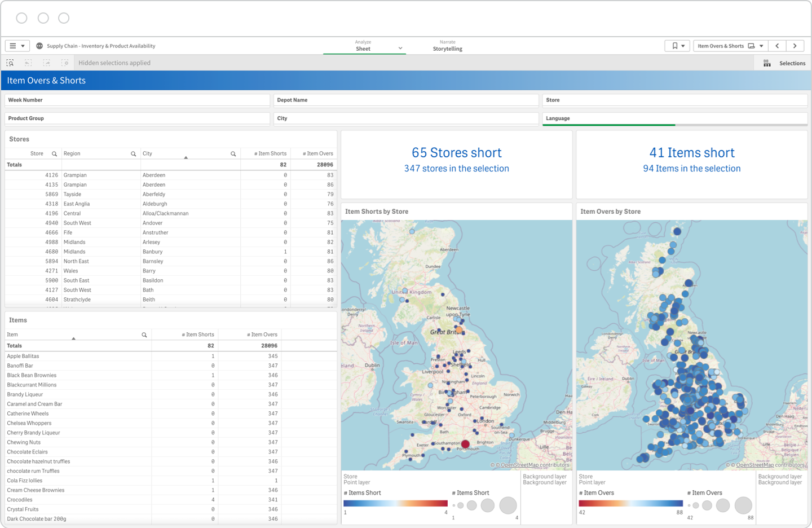Open the bookmarks icon
Viewport: 812px width, 528px height.
pos(674,46)
